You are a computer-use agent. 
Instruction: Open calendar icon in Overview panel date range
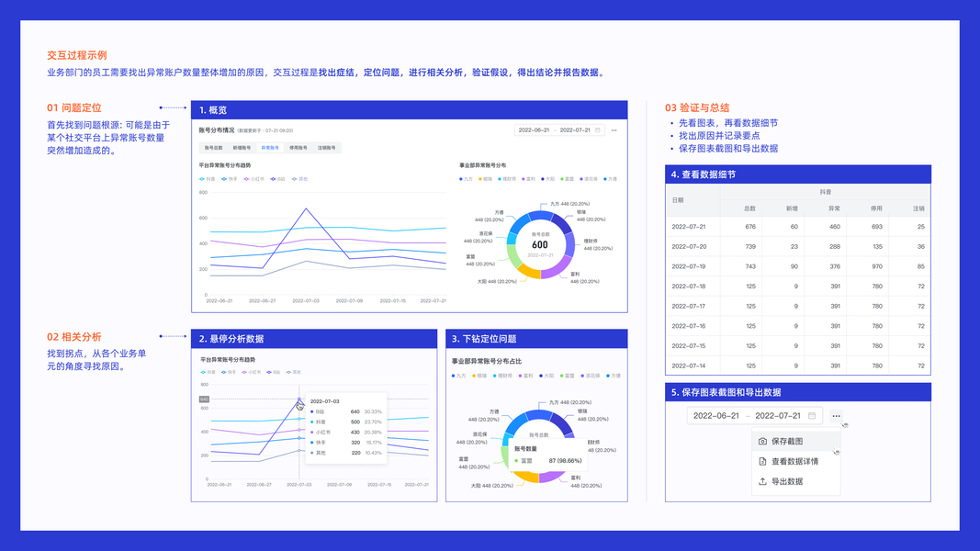pos(598,129)
